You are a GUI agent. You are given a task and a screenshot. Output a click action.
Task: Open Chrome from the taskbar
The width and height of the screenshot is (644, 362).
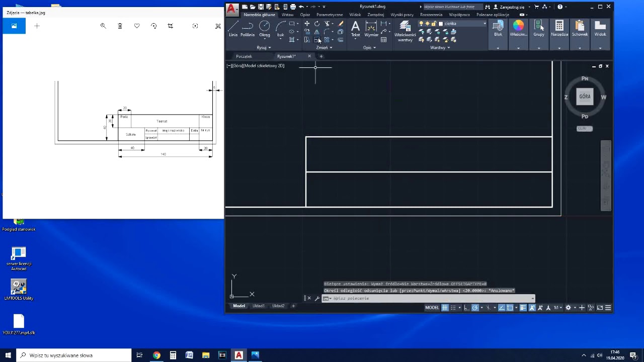tap(156, 355)
